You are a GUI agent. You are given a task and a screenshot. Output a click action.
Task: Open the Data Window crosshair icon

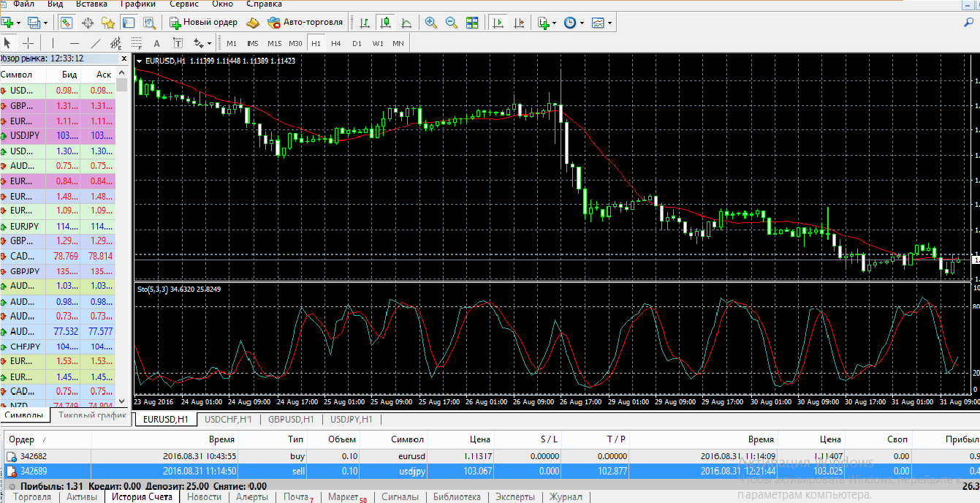(x=88, y=23)
